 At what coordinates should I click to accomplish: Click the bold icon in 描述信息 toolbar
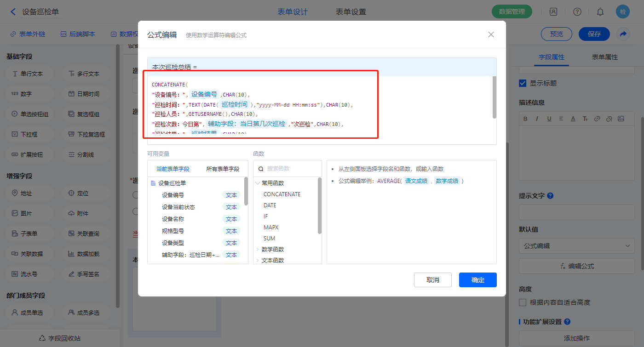(525, 119)
